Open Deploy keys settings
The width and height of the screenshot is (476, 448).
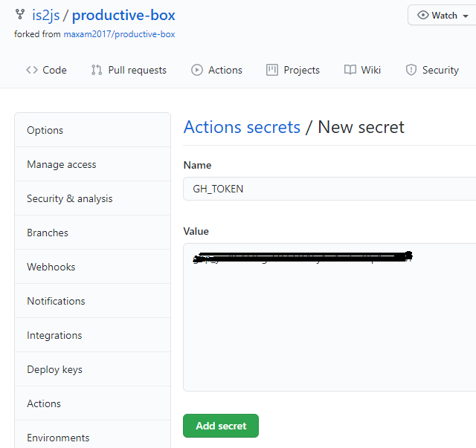[x=92, y=369]
